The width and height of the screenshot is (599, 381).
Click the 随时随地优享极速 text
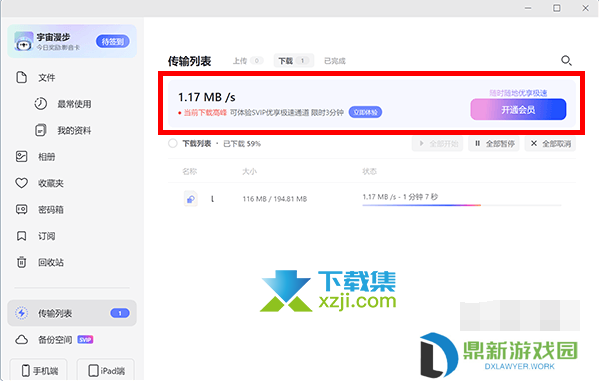click(518, 93)
